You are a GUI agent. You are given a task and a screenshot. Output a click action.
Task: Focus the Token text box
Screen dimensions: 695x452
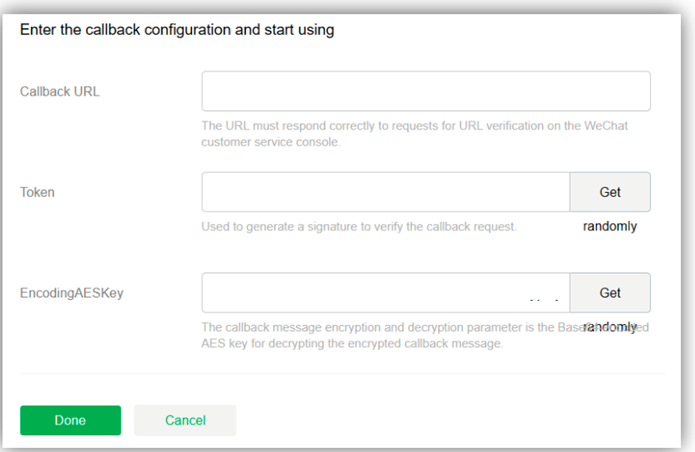click(386, 192)
